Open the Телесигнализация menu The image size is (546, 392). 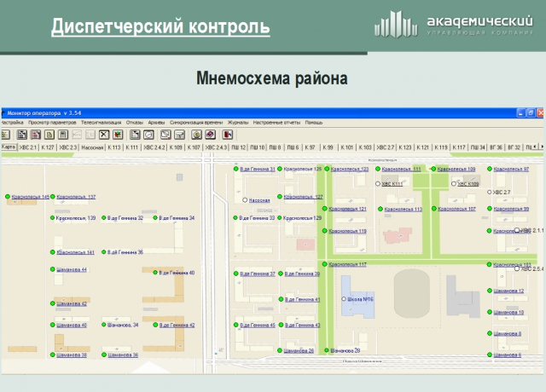point(101,123)
